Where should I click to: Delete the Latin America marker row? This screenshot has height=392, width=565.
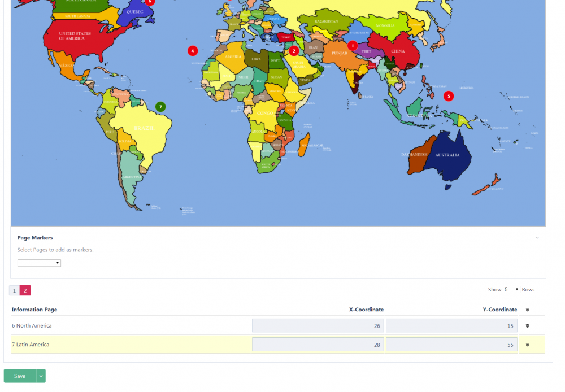528,345
